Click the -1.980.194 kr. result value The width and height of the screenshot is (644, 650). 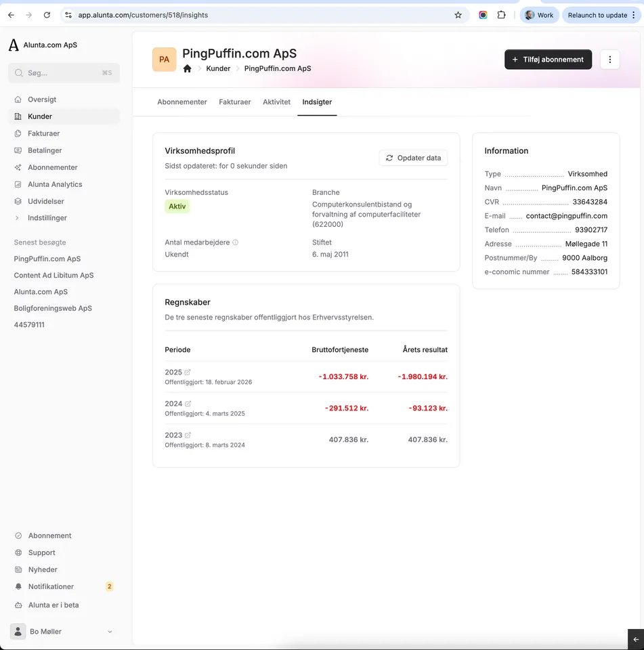(x=423, y=377)
